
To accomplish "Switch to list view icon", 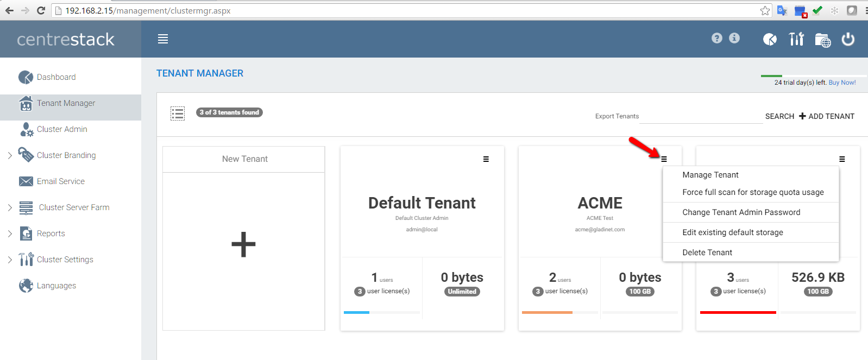I will 178,113.
